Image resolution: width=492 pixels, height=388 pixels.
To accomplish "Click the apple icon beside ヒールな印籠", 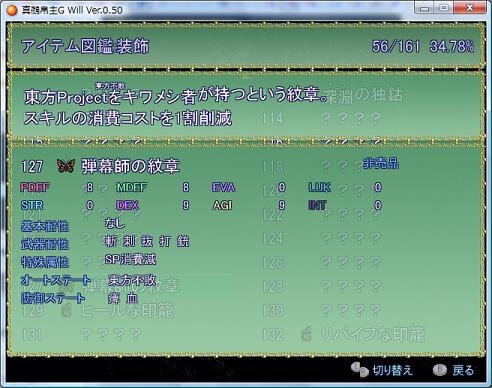I will pyautogui.click(x=67, y=311).
